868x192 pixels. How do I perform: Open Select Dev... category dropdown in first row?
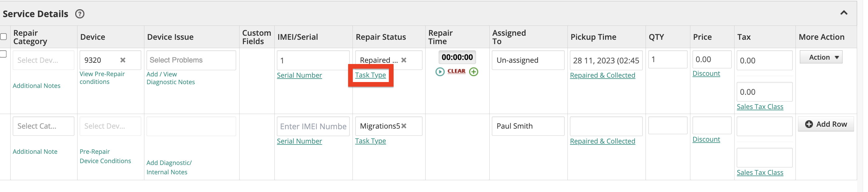(x=44, y=60)
